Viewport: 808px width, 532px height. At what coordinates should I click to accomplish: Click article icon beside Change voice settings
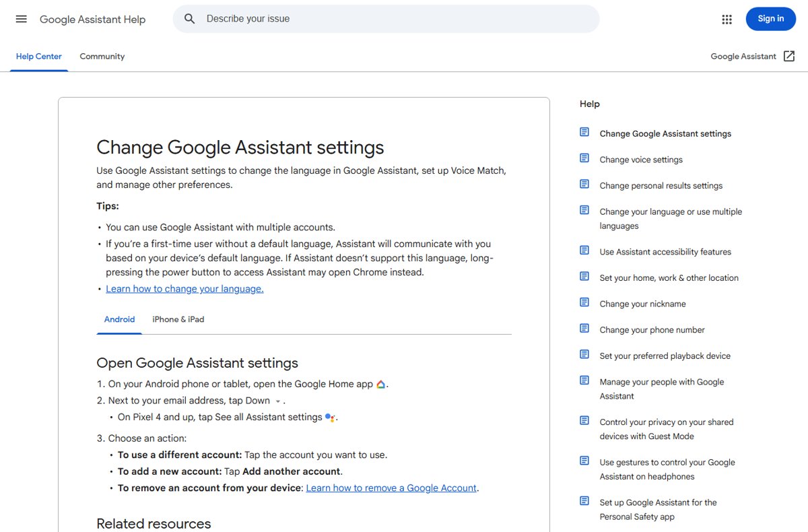(x=584, y=158)
